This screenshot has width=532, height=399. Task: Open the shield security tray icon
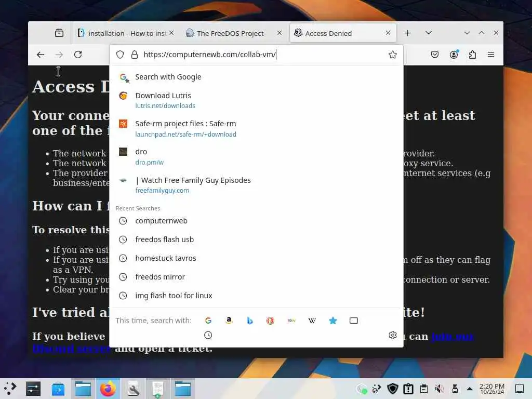click(393, 389)
